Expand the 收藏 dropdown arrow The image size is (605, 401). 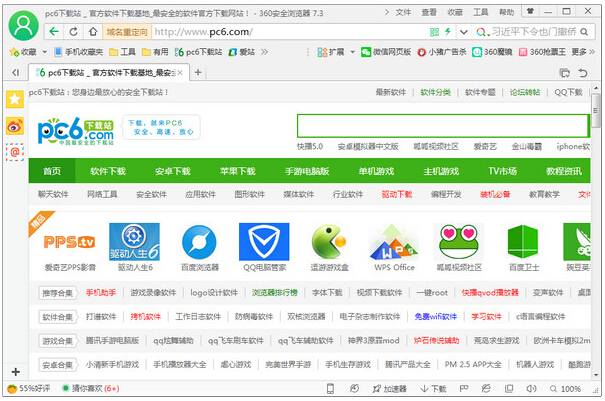(x=44, y=52)
